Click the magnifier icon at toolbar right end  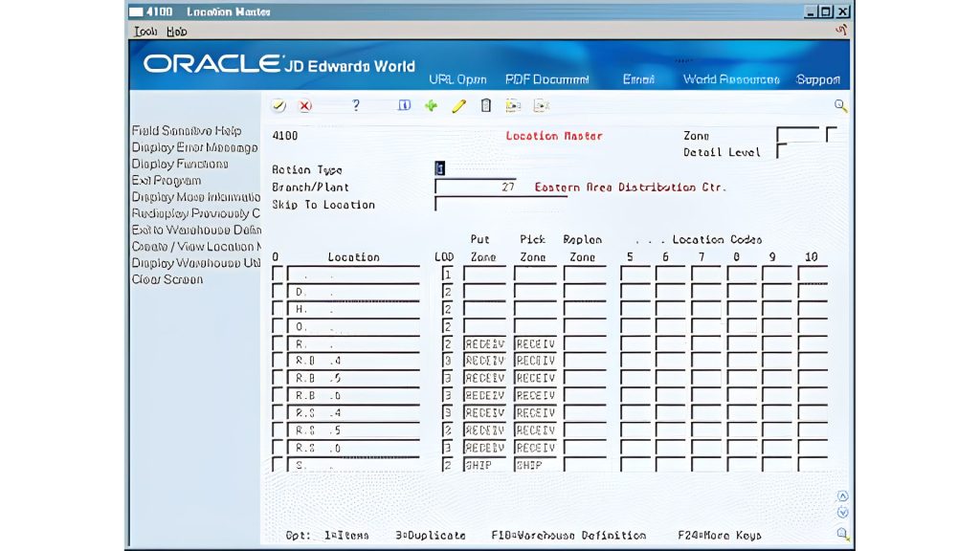coord(840,105)
